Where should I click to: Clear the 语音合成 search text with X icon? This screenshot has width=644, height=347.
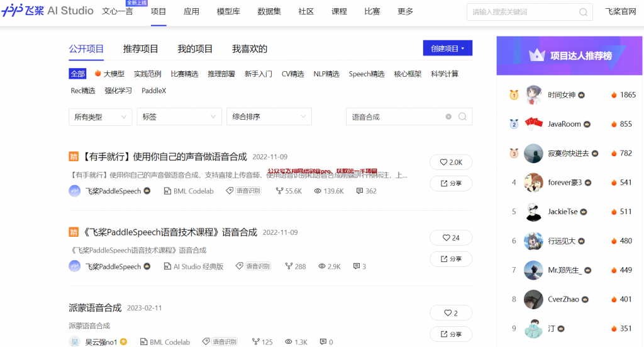click(x=448, y=117)
